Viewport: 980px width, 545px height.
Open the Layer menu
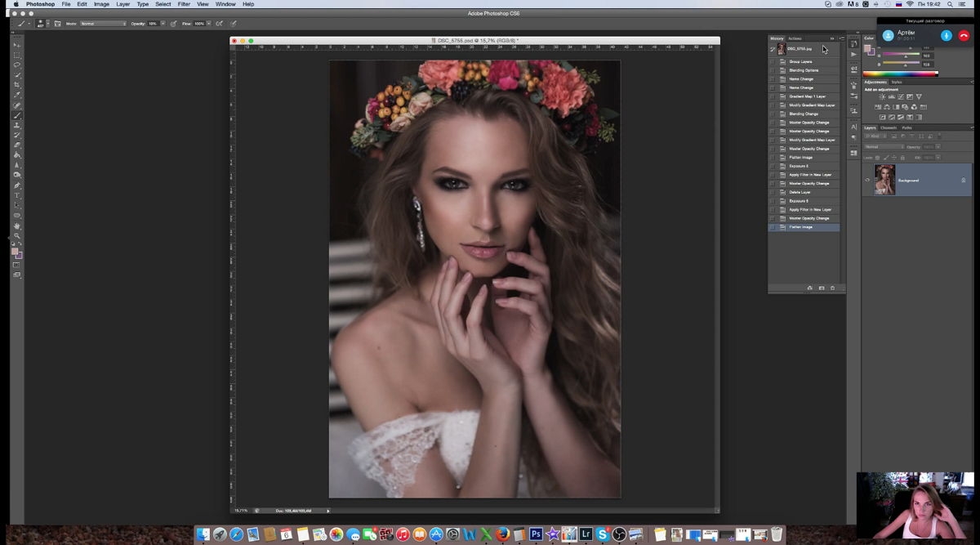coord(122,4)
